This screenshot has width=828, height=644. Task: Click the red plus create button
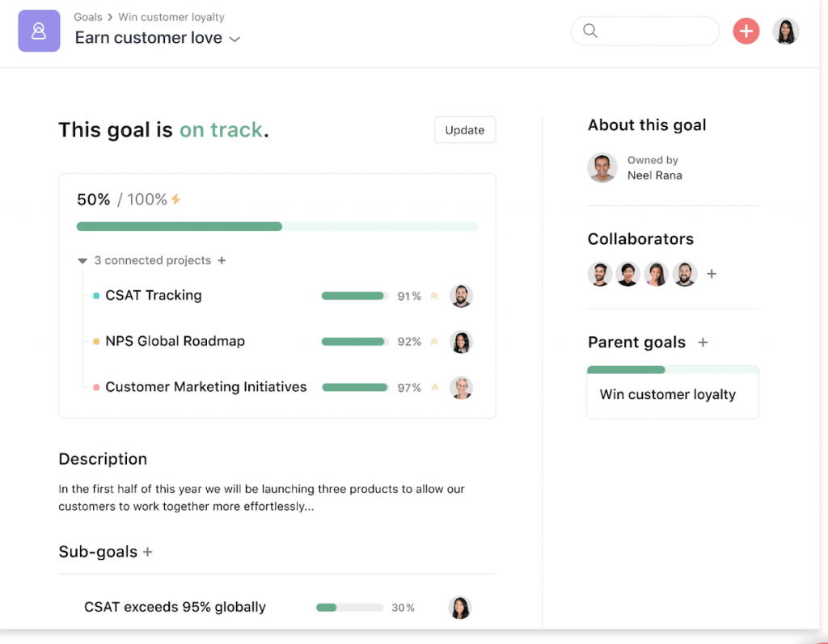point(746,32)
